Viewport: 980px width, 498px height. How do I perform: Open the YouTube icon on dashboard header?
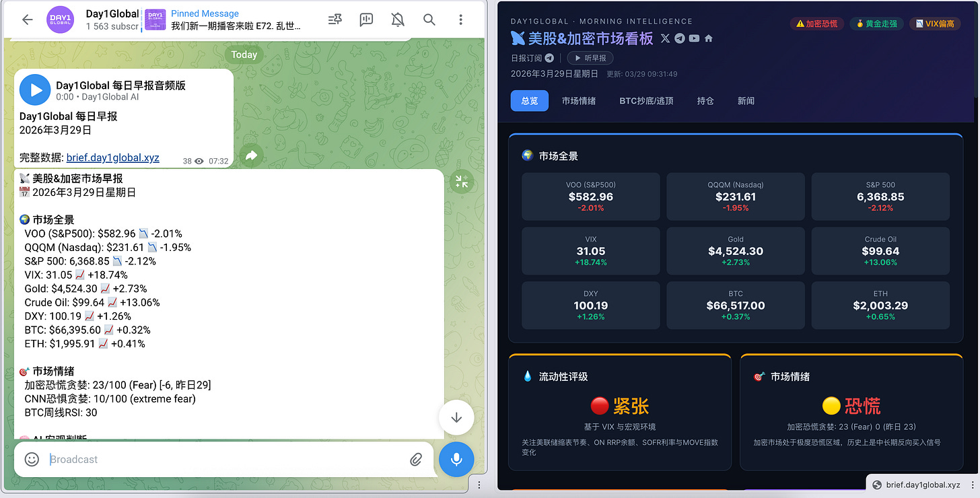tap(694, 38)
